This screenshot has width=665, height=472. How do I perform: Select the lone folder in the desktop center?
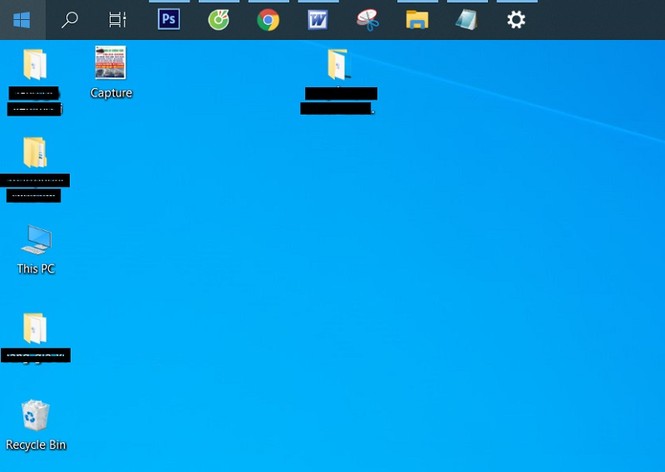tap(338, 64)
